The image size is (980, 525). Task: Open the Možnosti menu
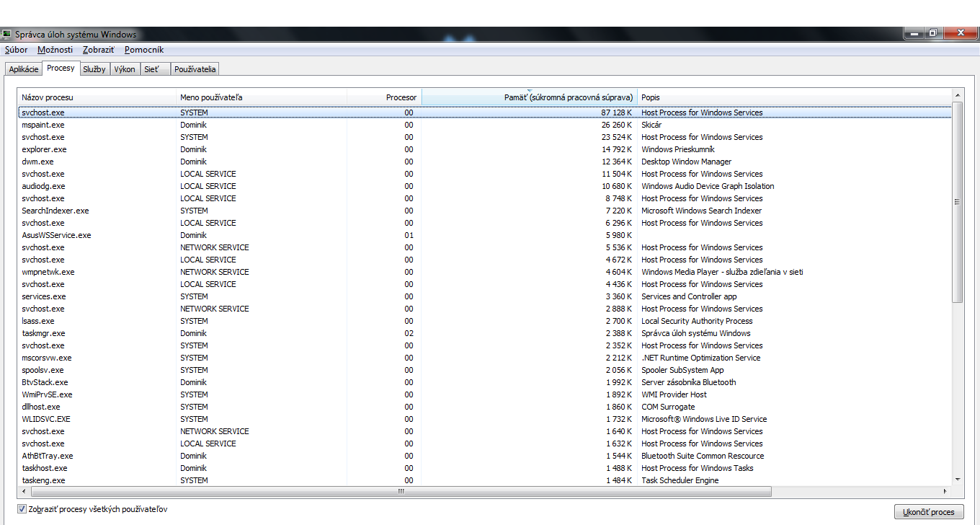tap(55, 50)
